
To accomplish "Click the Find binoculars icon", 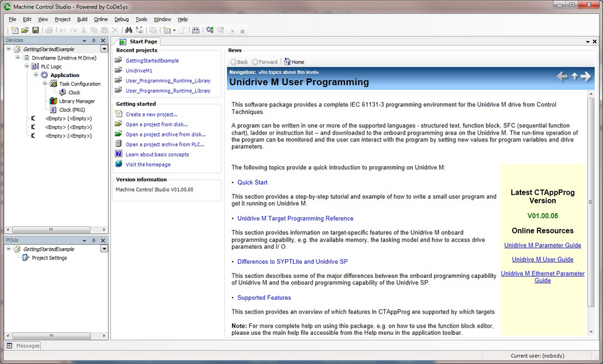I will 129,30.
